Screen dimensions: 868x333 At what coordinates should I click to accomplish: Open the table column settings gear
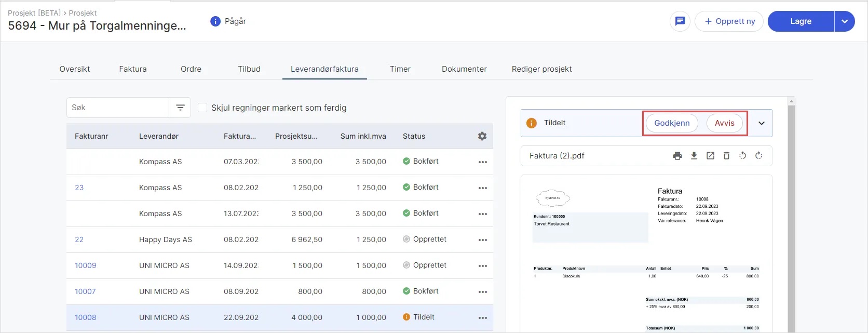tap(482, 136)
